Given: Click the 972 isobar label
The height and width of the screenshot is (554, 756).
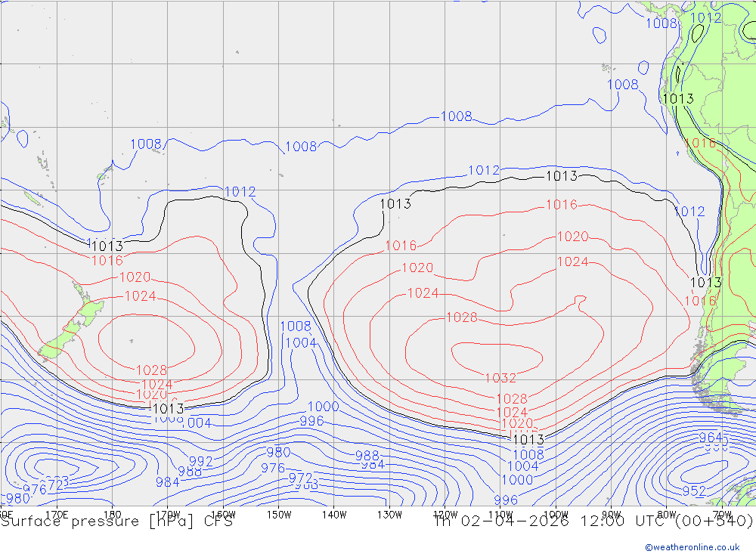Looking at the screenshot, I should 300,478.
